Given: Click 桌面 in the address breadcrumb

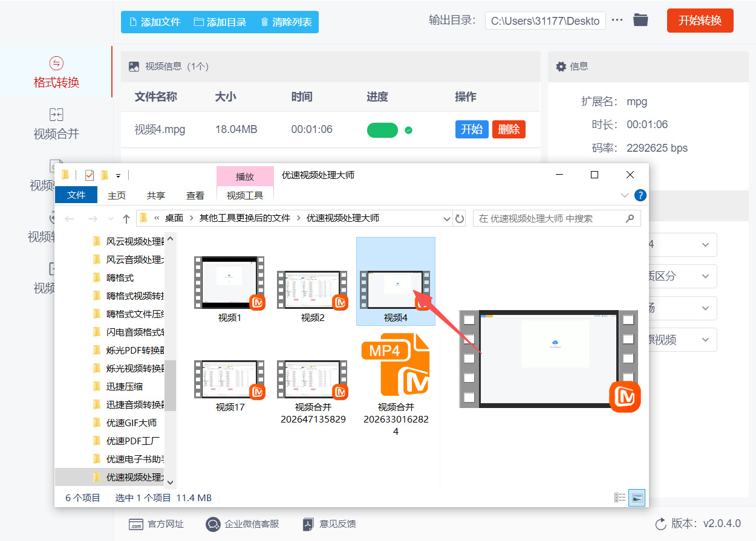Looking at the screenshot, I should tap(174, 218).
